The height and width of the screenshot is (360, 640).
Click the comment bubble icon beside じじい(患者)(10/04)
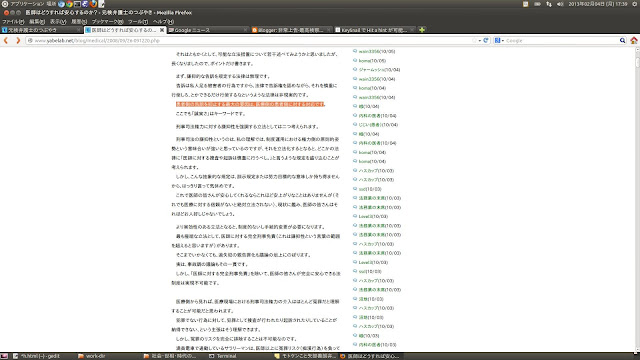[x=355, y=124]
